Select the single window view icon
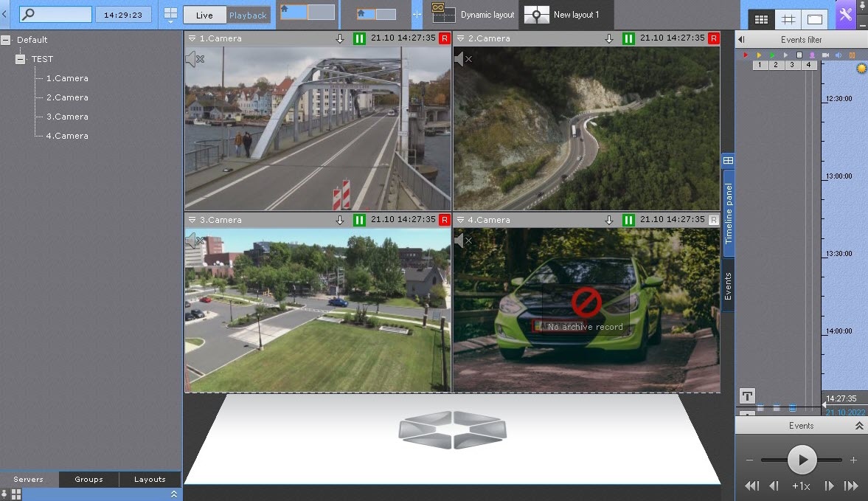This screenshot has height=501, width=868. [x=815, y=19]
